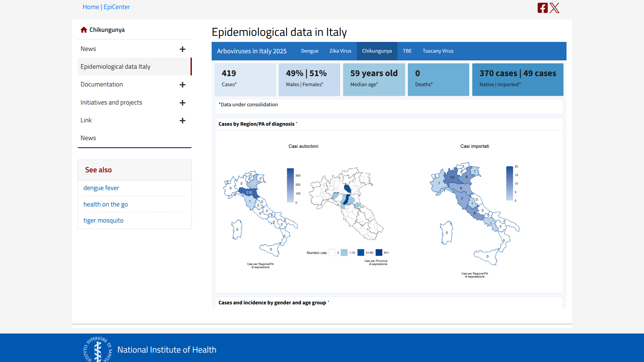Expand the Documentation section
Image resolution: width=644 pixels, height=362 pixels.
[x=182, y=85]
